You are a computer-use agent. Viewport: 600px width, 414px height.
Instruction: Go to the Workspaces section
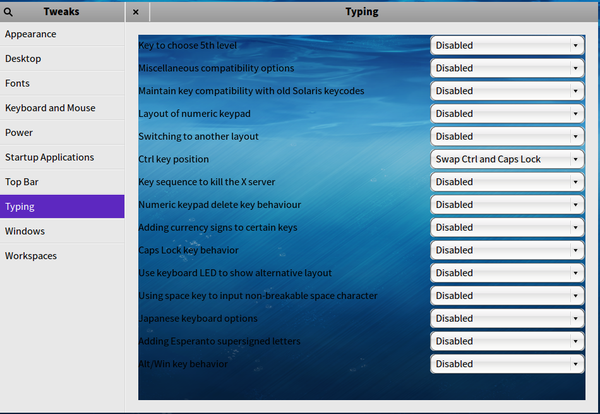click(62, 256)
